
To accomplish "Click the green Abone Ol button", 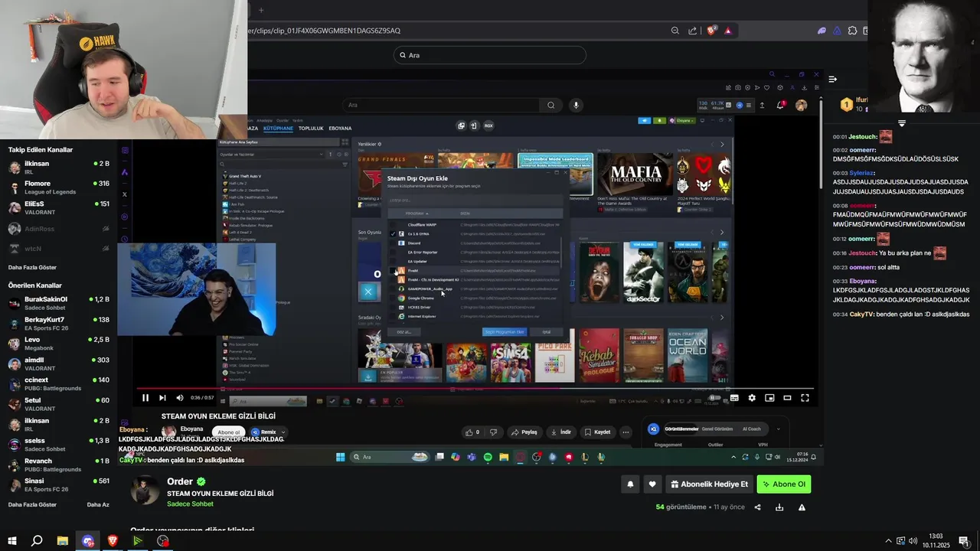I will point(784,484).
